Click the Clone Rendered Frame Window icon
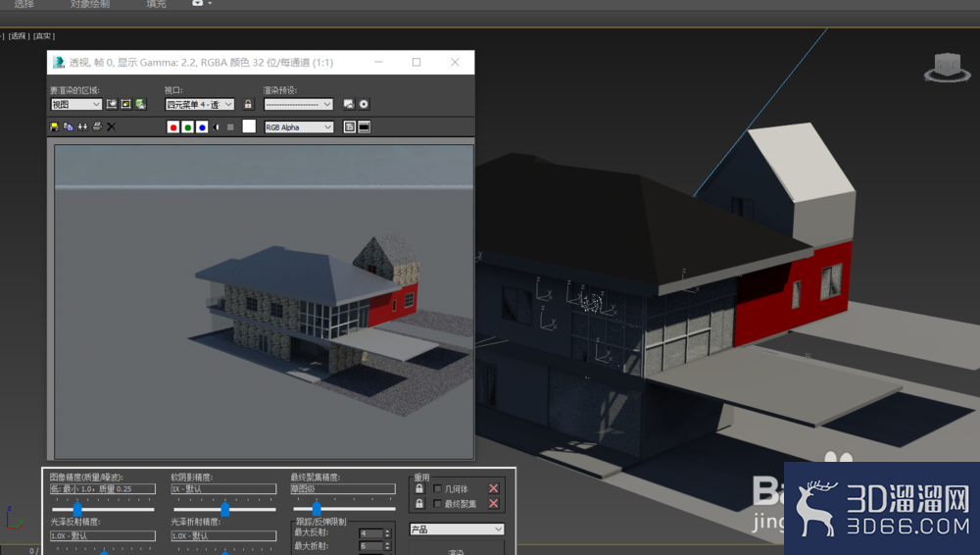Viewport: 980px width, 555px height. pos(82,127)
